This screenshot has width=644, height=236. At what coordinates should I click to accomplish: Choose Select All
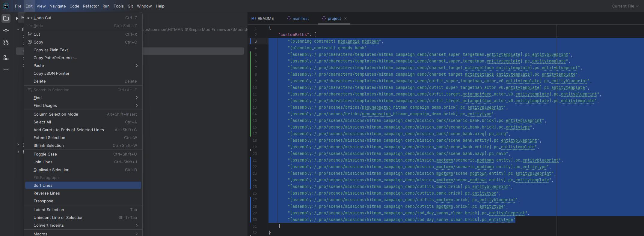coord(83,122)
